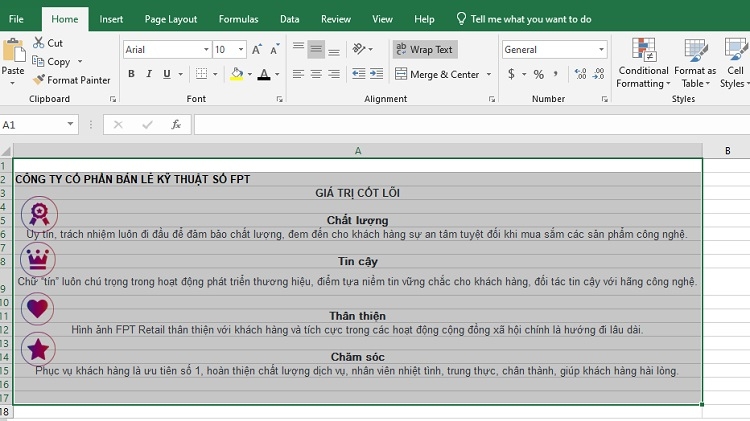The height and width of the screenshot is (421, 750).
Task: Open Number dialog launcher
Action: pyautogui.click(x=605, y=99)
